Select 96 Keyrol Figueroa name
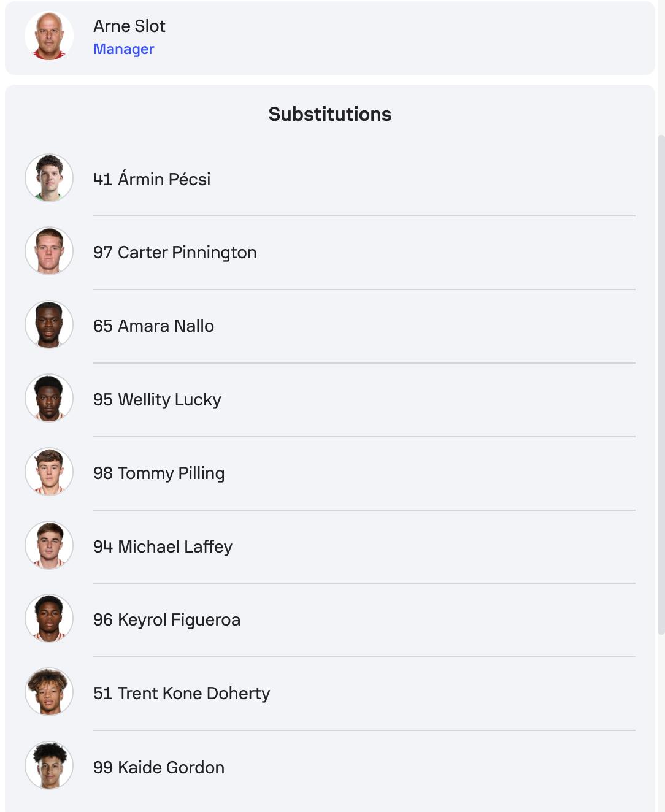Viewport: 665px width, 812px height. click(x=167, y=620)
